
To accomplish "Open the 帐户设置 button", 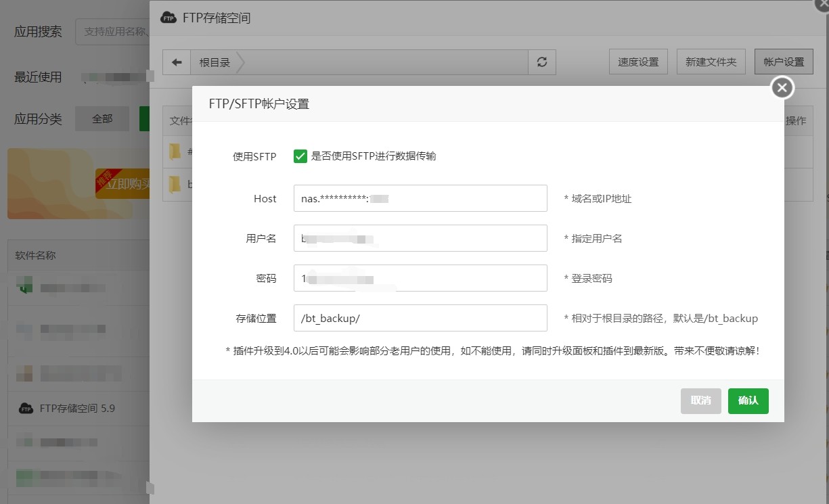I will click(784, 62).
